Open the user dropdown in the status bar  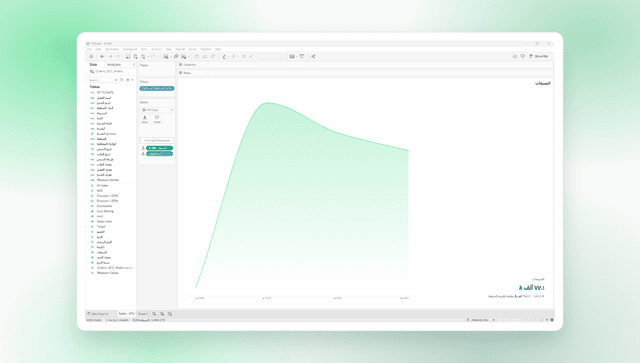click(x=481, y=320)
